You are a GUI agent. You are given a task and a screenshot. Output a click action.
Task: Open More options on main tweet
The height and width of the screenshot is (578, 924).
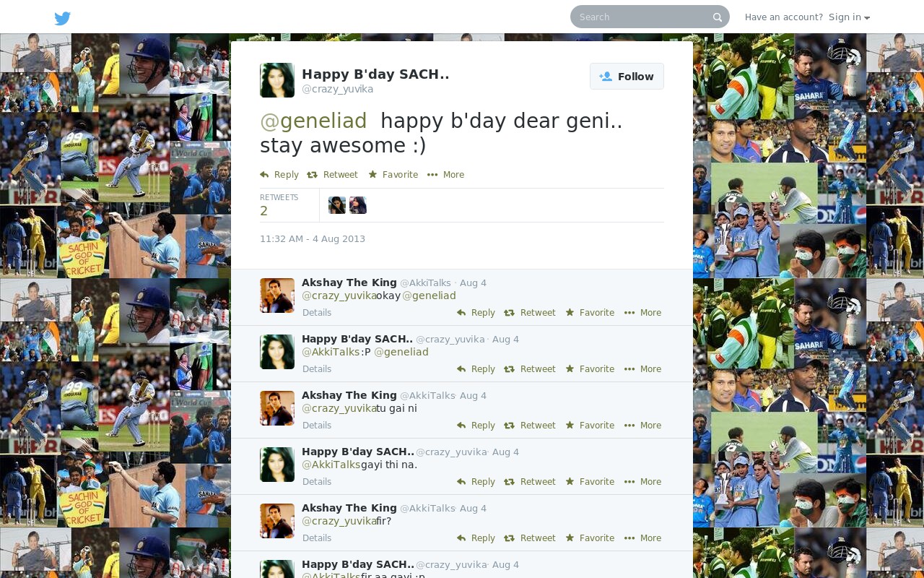445,175
